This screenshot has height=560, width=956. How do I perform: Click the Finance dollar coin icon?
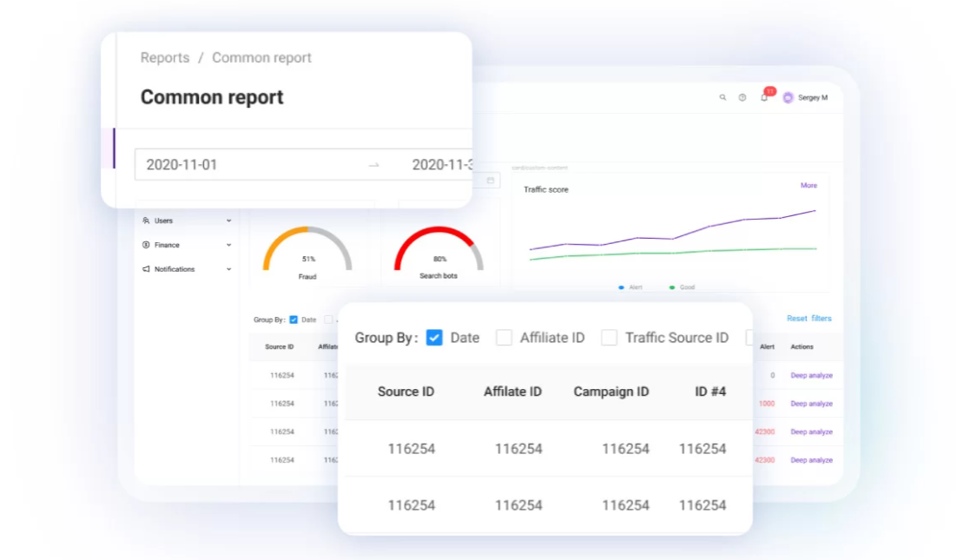point(146,245)
